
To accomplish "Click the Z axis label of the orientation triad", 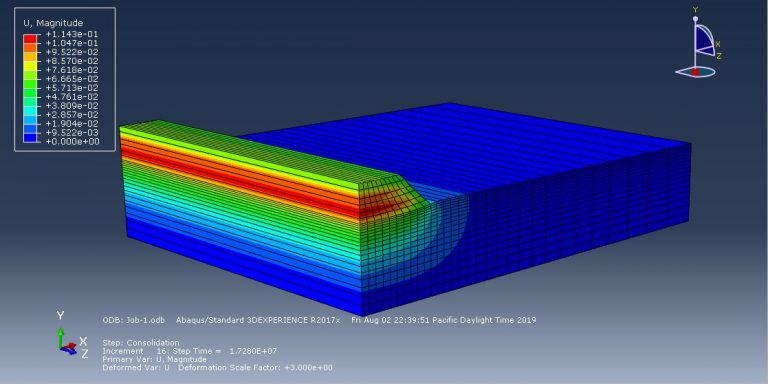I will click(84, 354).
